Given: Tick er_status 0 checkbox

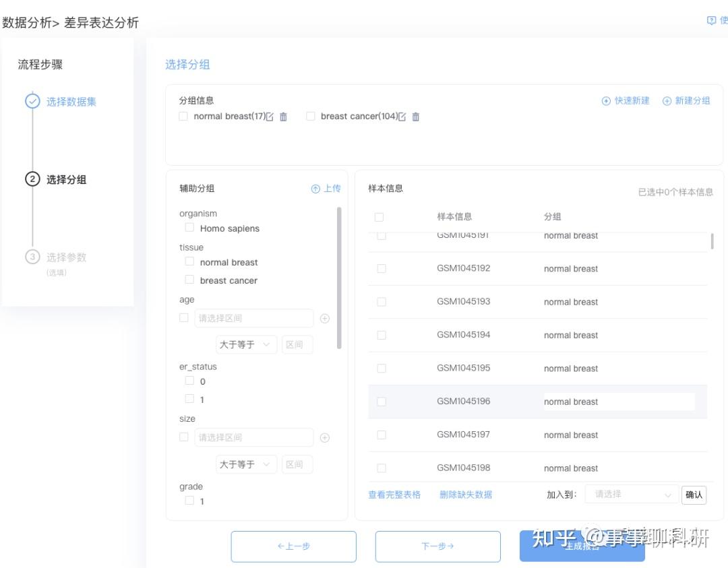Looking at the screenshot, I should click(x=189, y=381).
